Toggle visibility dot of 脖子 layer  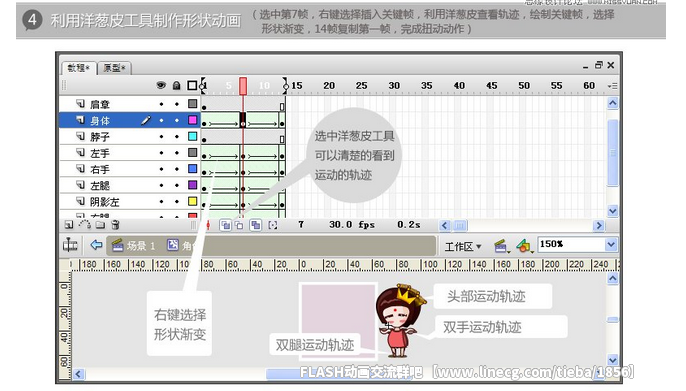coord(161,137)
